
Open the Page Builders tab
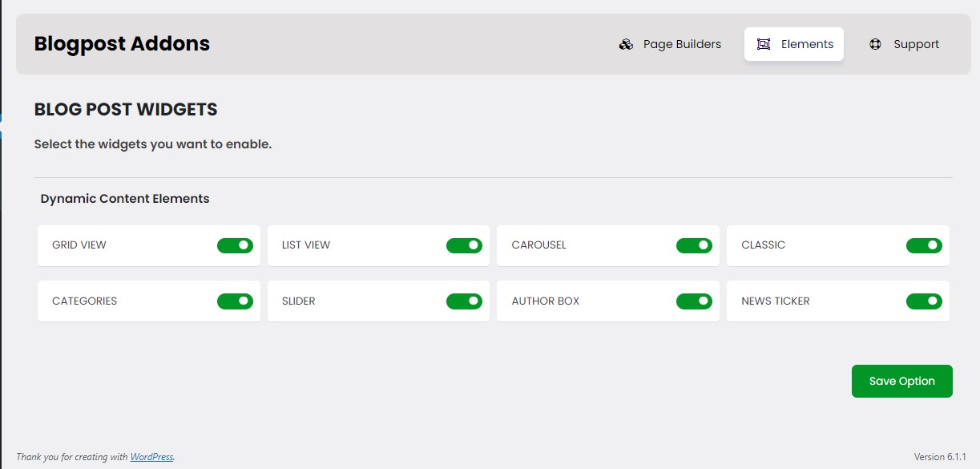[671, 44]
